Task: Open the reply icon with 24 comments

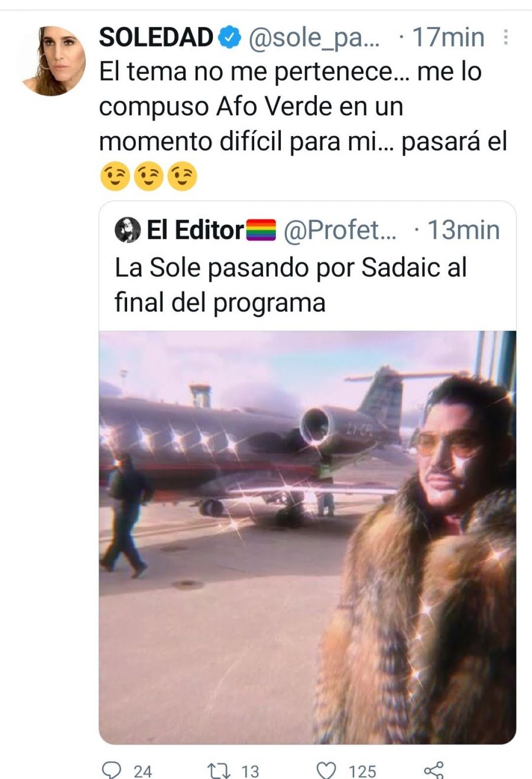Action: pos(112,770)
